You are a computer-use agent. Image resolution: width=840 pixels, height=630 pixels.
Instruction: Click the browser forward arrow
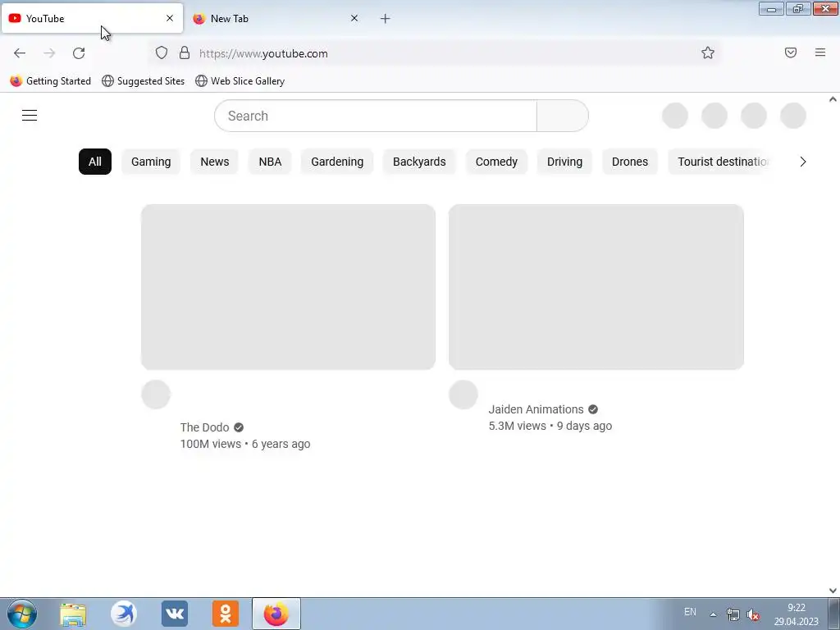pyautogui.click(x=49, y=53)
